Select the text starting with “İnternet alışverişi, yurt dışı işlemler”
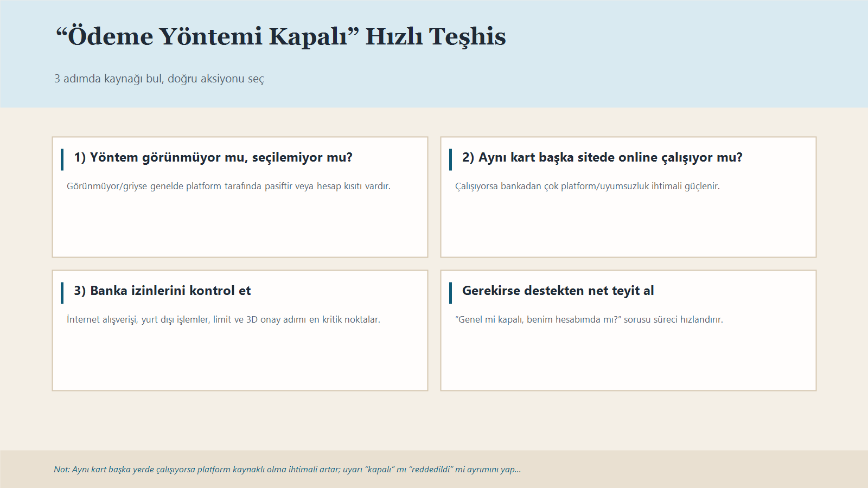Viewport: 868px width, 488px height. pos(223,319)
